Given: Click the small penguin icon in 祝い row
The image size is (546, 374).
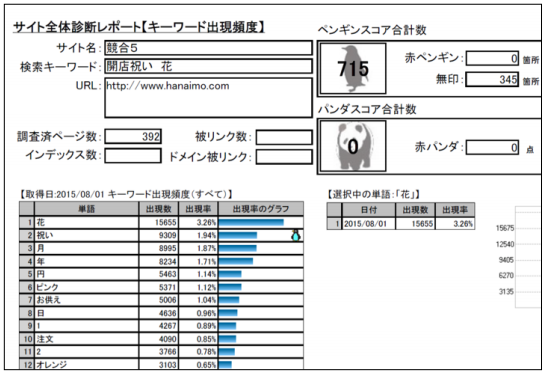Looking at the screenshot, I should 296,235.
